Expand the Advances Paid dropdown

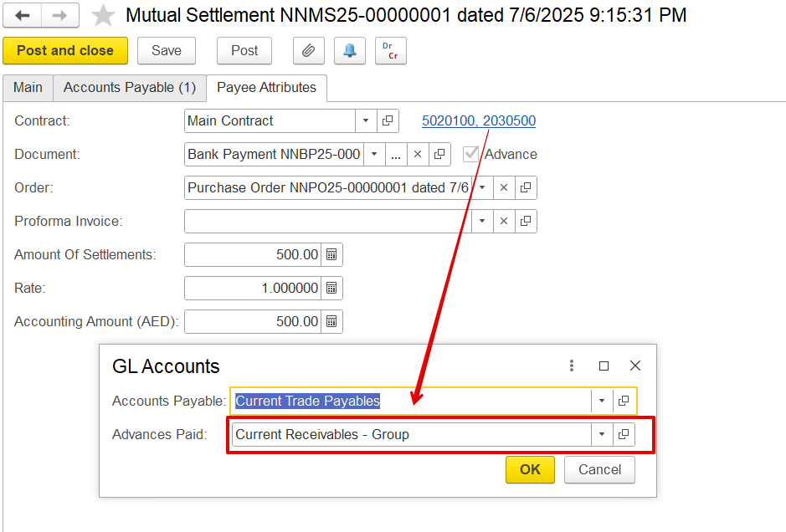tap(602, 435)
